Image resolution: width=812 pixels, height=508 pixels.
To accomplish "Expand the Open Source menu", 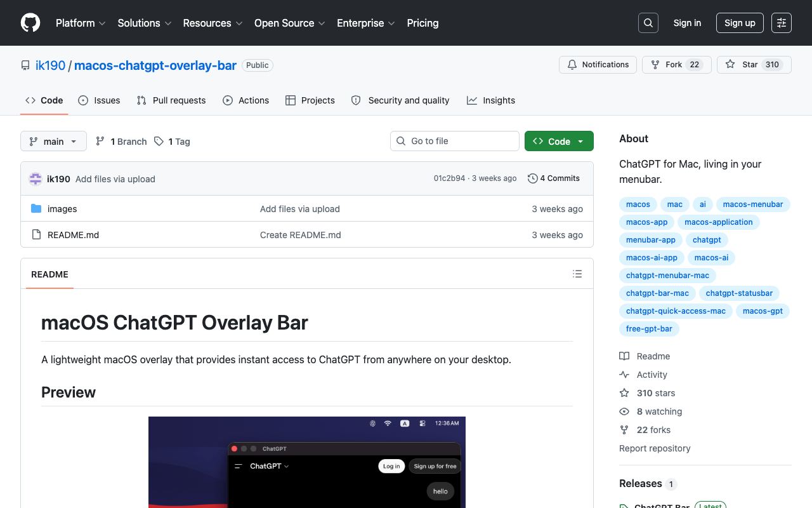I will click(x=290, y=23).
